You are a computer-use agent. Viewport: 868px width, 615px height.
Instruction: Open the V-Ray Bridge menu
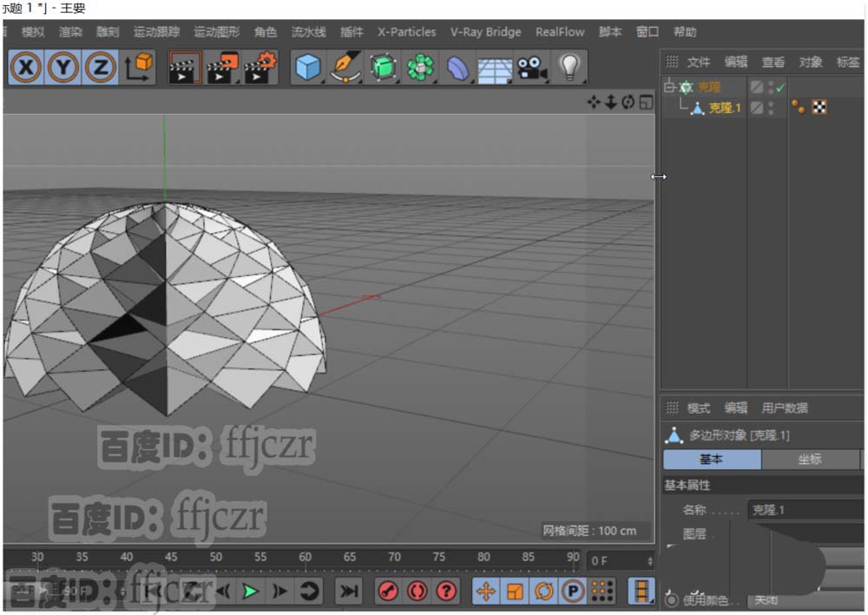(485, 32)
